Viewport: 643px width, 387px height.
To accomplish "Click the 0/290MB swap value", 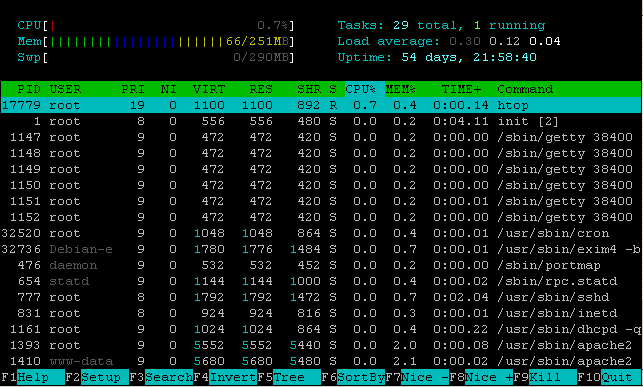I will 261,57.
